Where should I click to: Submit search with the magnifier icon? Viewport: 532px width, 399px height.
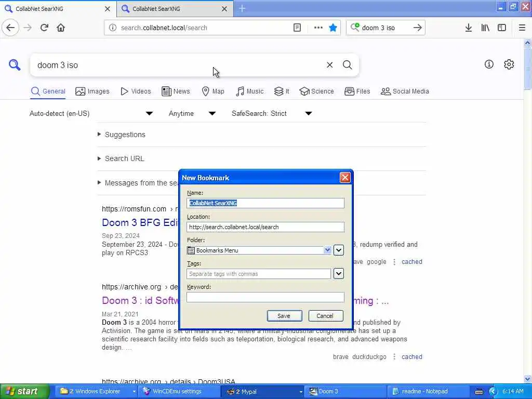[x=347, y=65]
